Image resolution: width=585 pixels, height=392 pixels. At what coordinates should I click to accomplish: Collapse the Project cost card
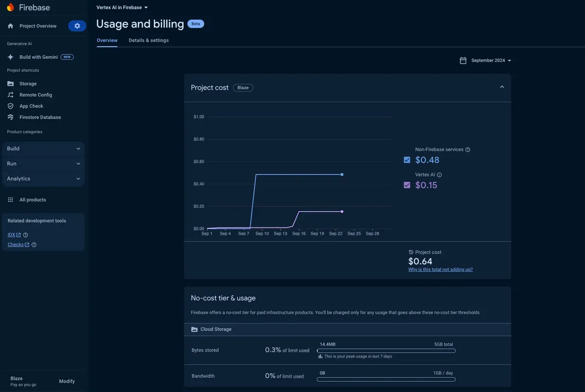point(502,87)
